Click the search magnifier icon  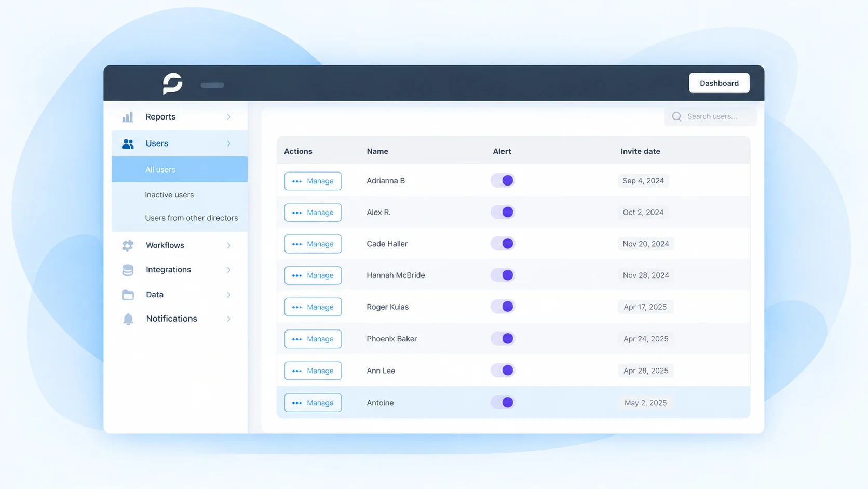coord(676,116)
